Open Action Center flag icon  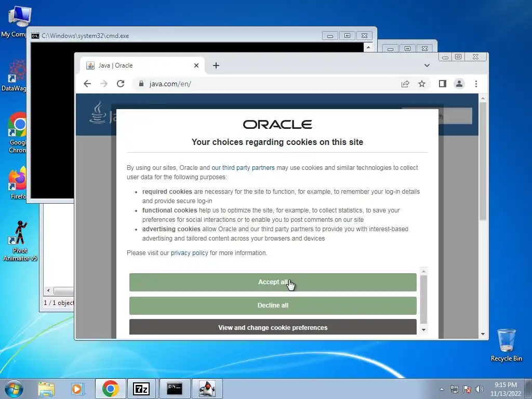pyautogui.click(x=467, y=389)
